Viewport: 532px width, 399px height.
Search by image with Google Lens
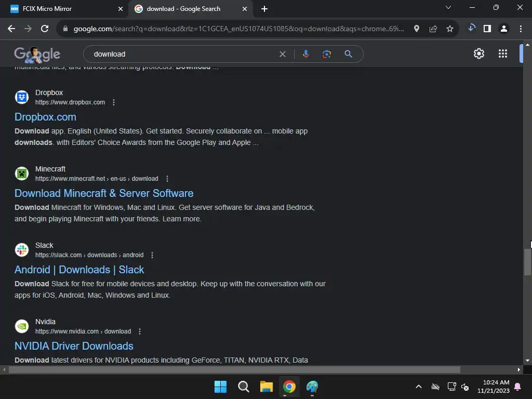(326, 54)
